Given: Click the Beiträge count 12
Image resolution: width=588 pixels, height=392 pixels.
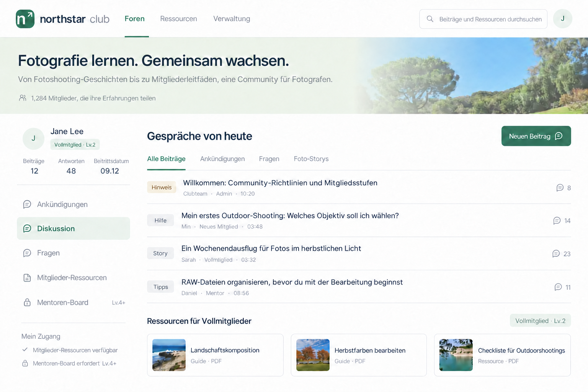Looking at the screenshot, I should (34, 171).
